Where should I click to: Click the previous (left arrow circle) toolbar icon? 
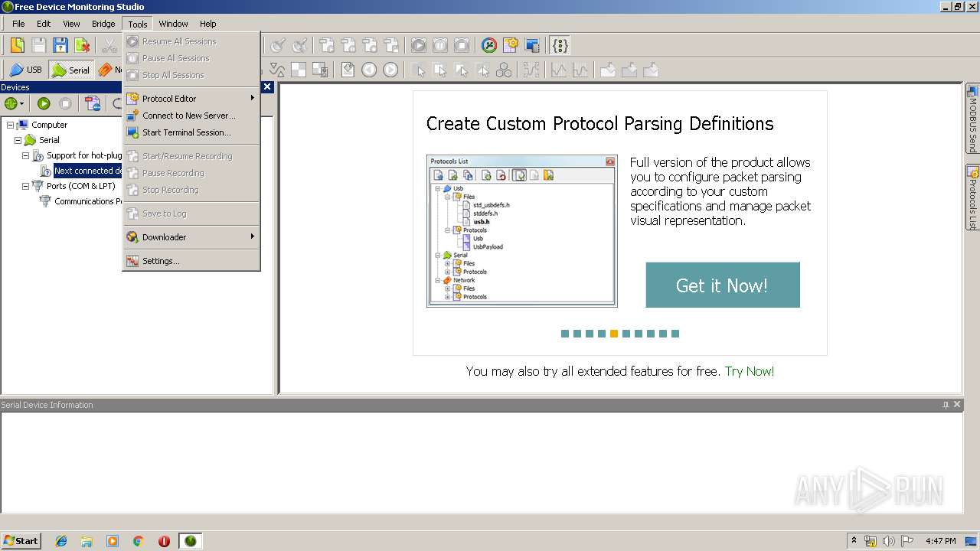[x=369, y=70]
